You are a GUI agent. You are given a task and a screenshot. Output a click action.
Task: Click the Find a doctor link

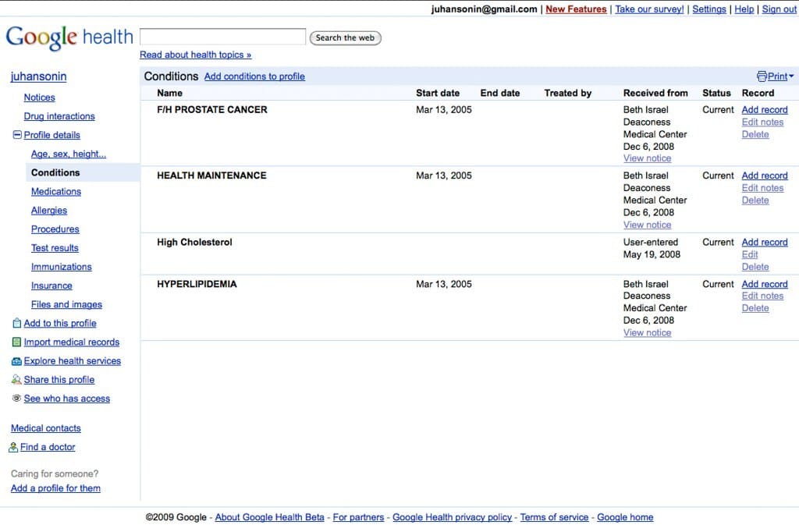48,447
